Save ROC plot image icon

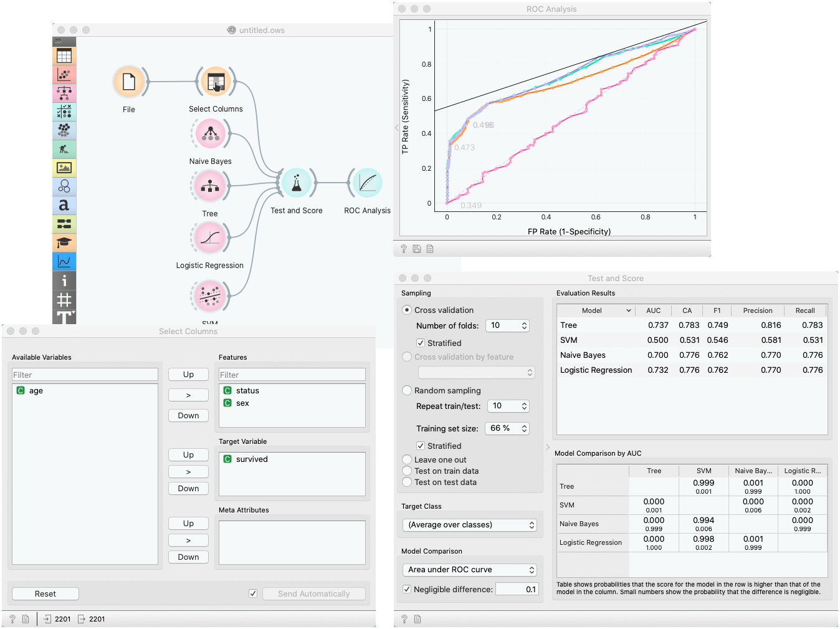coord(417,249)
